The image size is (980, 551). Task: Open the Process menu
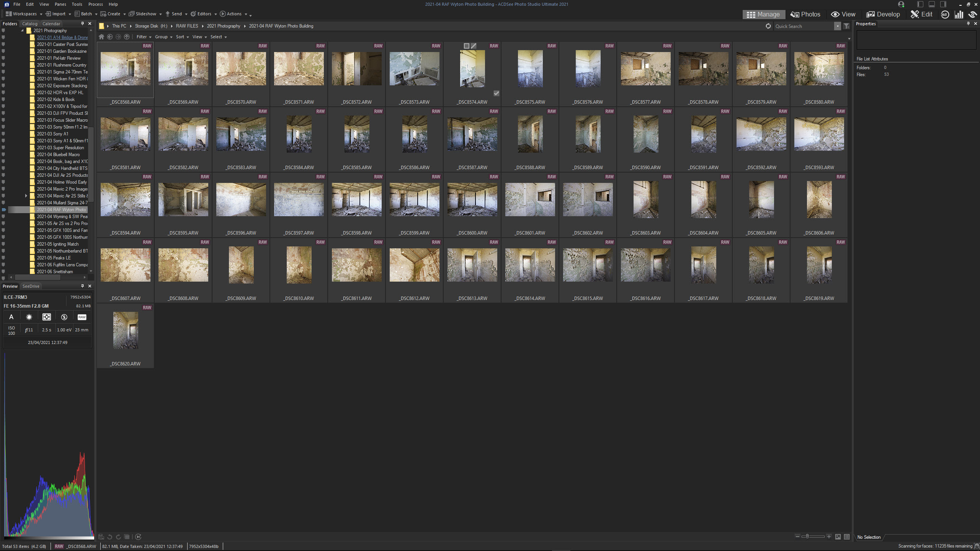pyautogui.click(x=95, y=4)
